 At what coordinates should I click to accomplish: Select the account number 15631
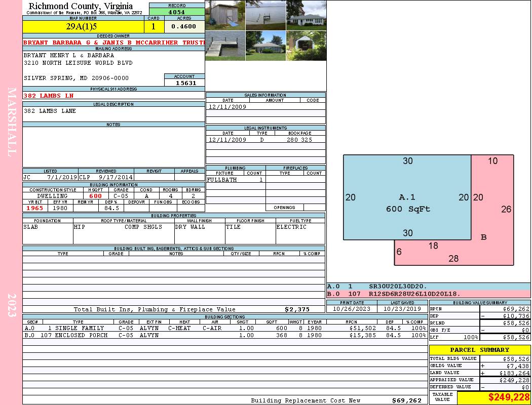(184, 83)
